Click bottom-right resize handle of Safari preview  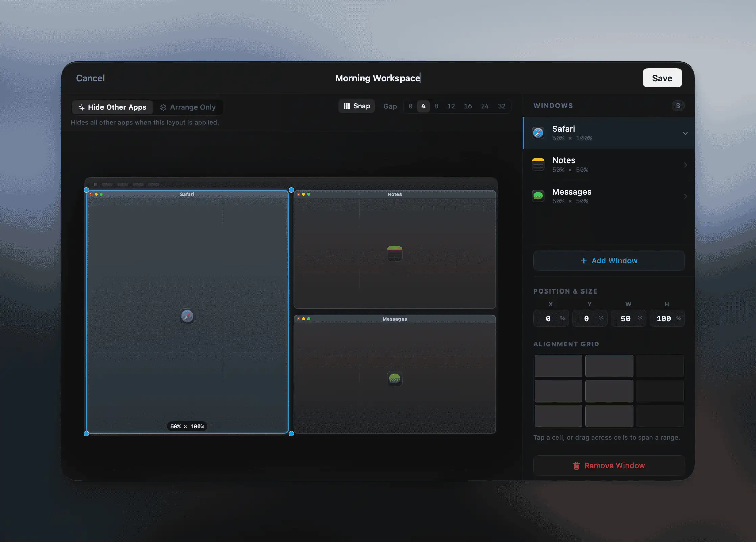coord(291,434)
